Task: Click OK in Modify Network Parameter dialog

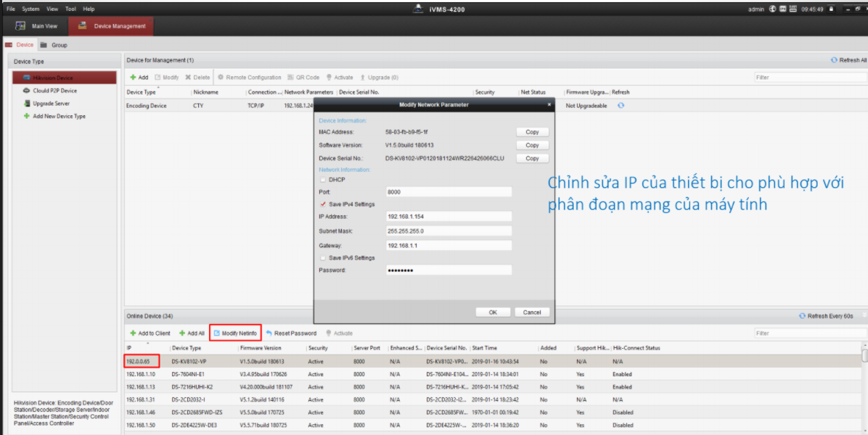Action: [493, 312]
